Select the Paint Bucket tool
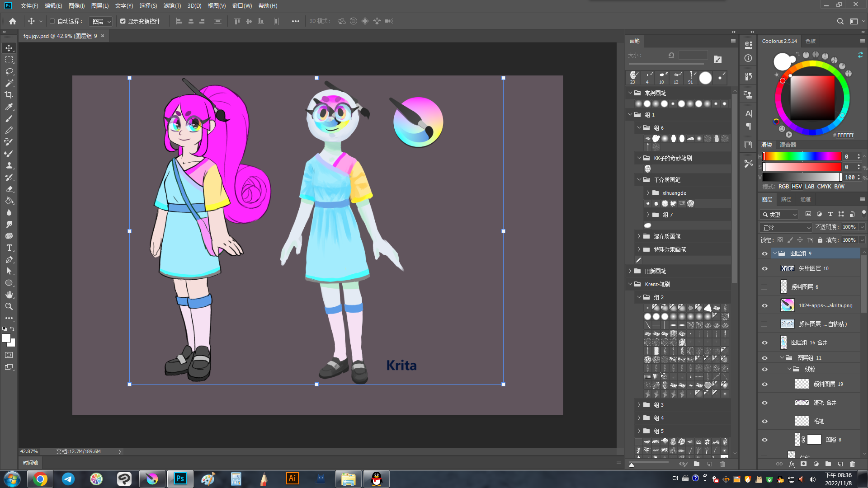 pyautogui.click(x=9, y=201)
